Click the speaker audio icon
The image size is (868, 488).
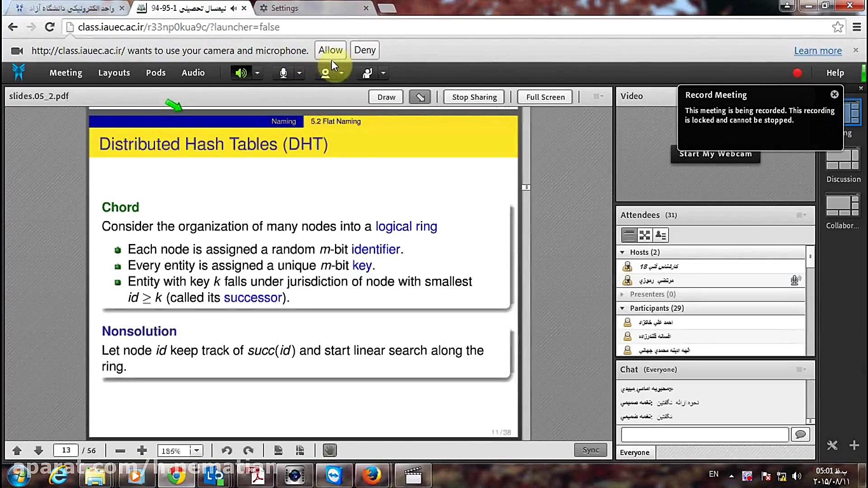241,73
